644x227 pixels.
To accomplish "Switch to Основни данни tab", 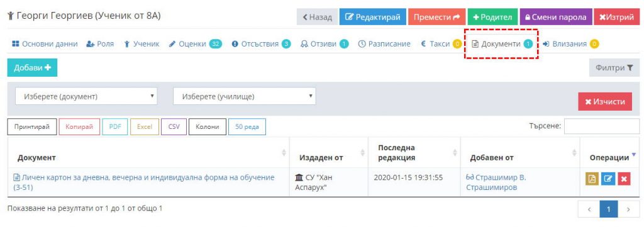I will 45,44.
